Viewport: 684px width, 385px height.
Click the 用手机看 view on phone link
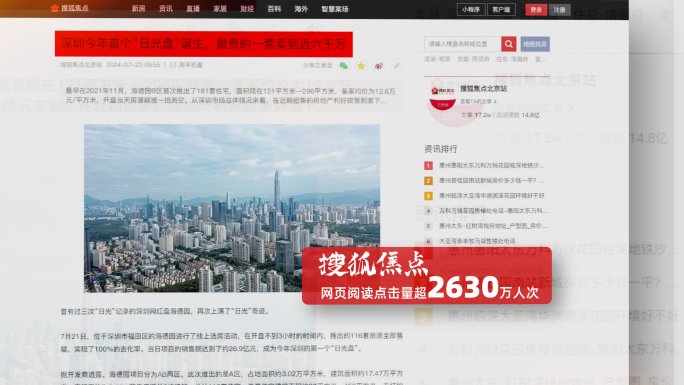pos(186,65)
